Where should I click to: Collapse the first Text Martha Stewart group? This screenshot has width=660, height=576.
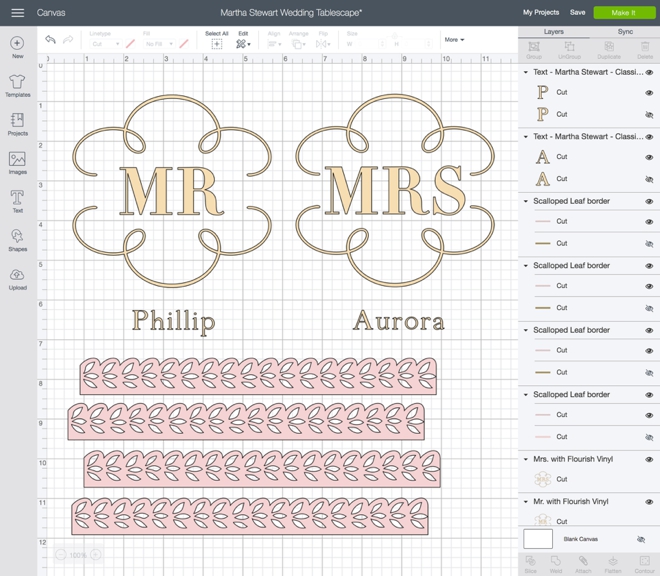[525, 72]
